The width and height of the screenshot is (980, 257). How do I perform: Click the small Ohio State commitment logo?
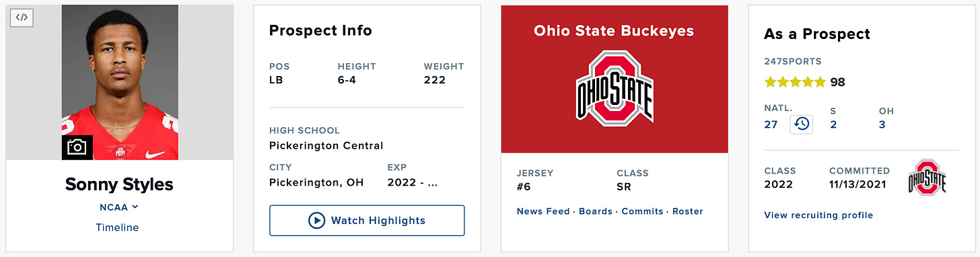(x=927, y=178)
